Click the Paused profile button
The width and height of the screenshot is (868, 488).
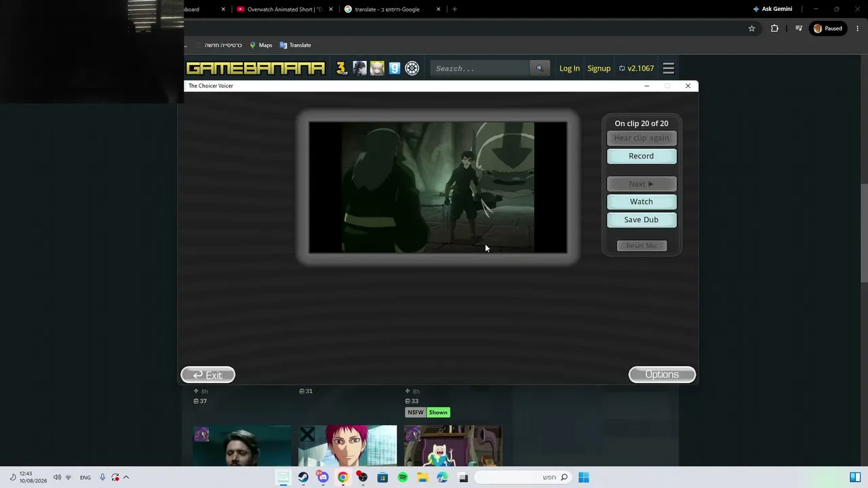coord(828,28)
